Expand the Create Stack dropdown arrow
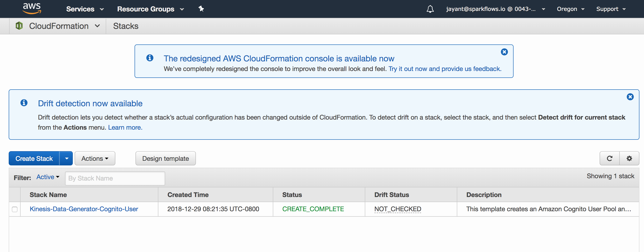Image resolution: width=644 pixels, height=252 pixels. [x=66, y=158]
